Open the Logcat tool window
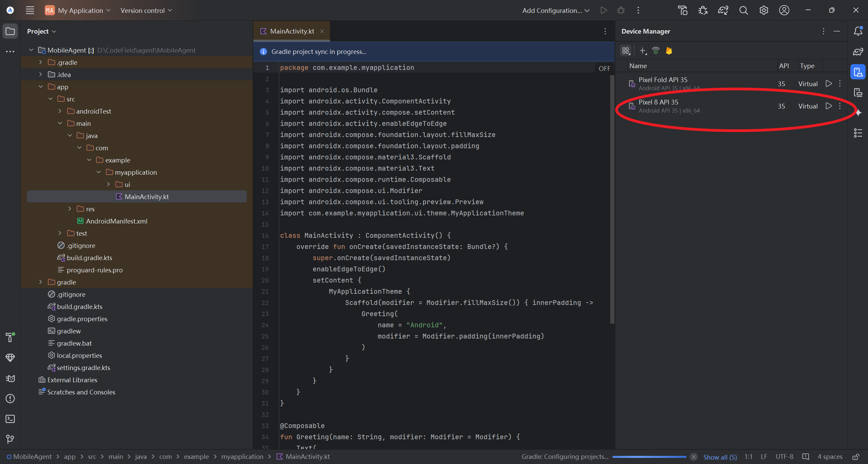The image size is (868, 464). click(10, 378)
